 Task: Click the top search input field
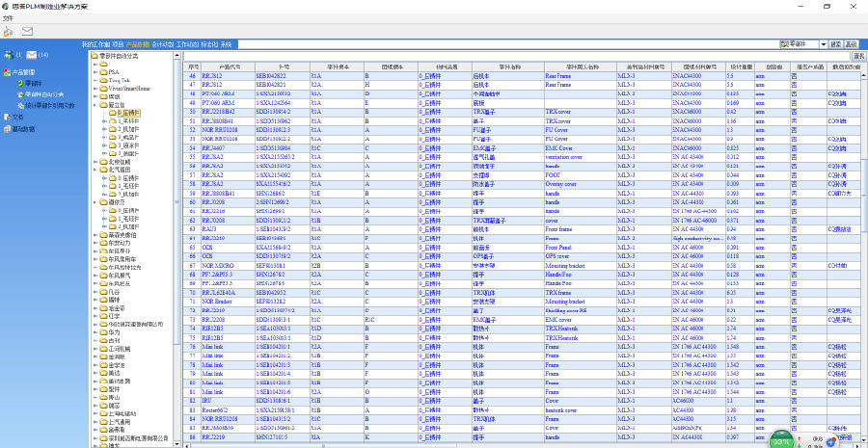pos(507,44)
